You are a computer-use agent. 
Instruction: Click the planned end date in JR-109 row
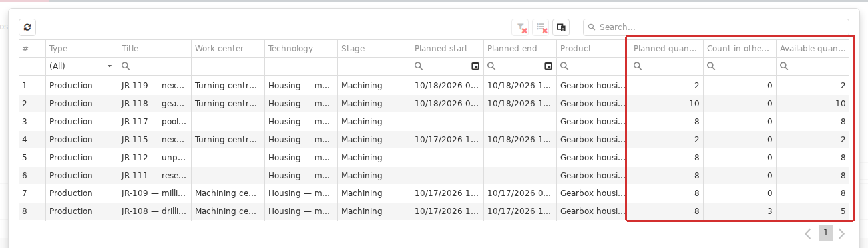[521, 193]
